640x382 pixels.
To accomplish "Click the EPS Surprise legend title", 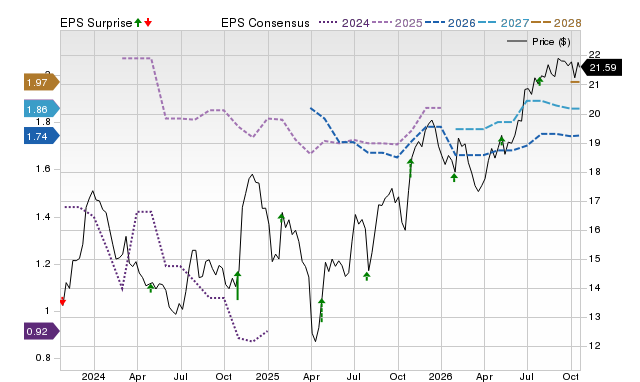I will point(96,23).
